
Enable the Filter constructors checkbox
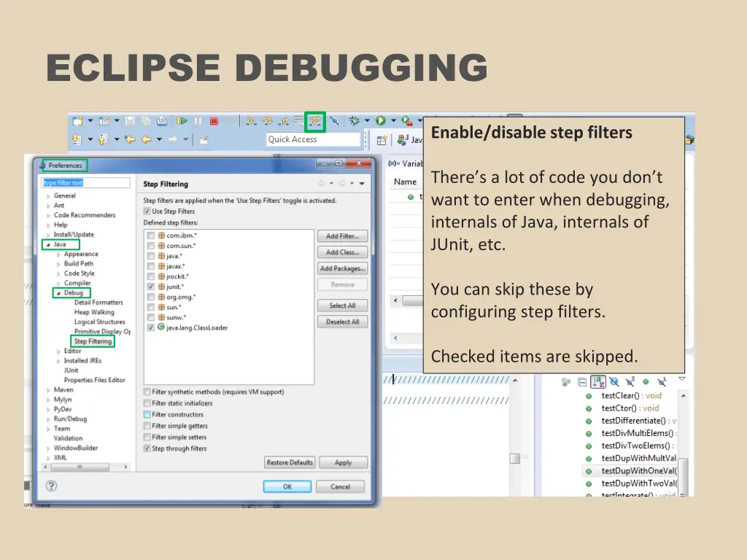tap(146, 414)
